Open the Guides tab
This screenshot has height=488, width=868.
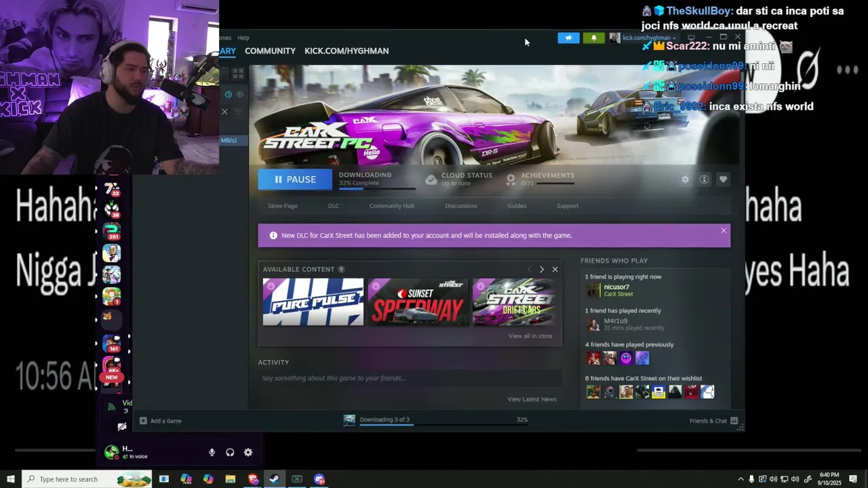coord(517,206)
